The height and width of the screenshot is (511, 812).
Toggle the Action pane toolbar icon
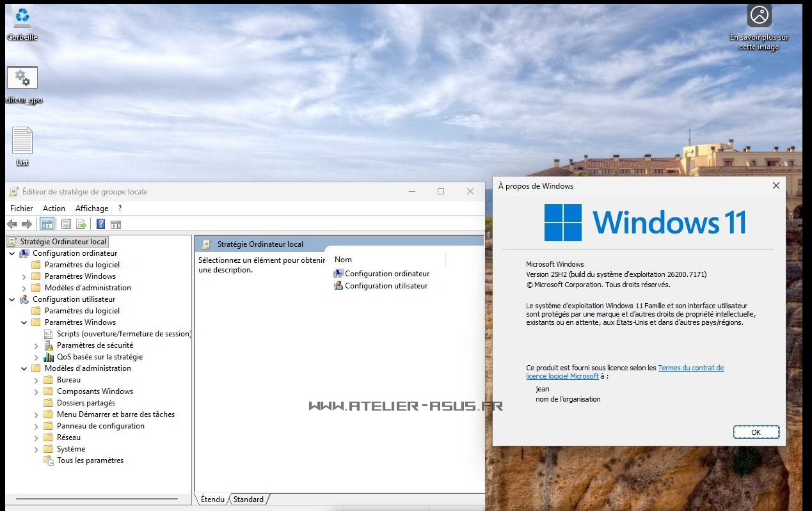(116, 224)
